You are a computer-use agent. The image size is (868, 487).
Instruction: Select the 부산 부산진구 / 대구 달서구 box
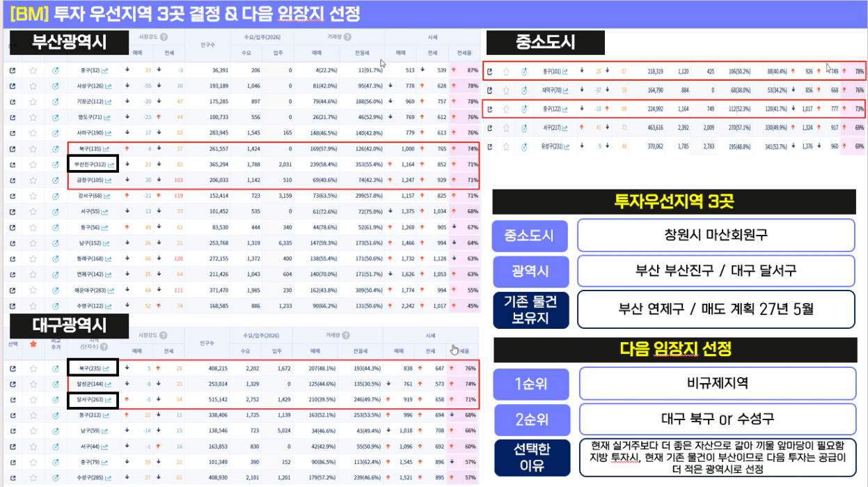coord(716,270)
